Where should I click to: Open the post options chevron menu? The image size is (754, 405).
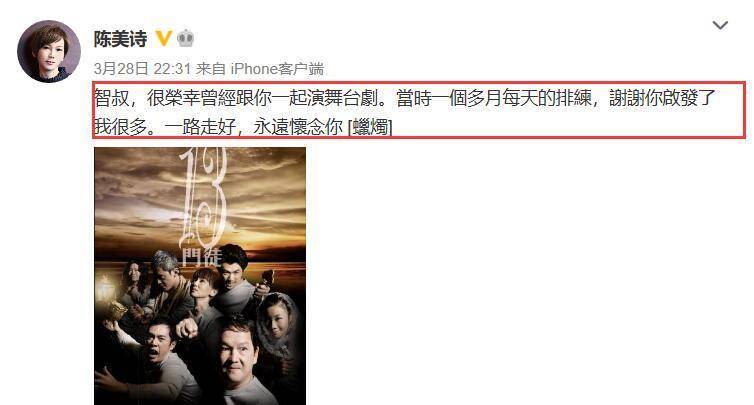pos(720,25)
